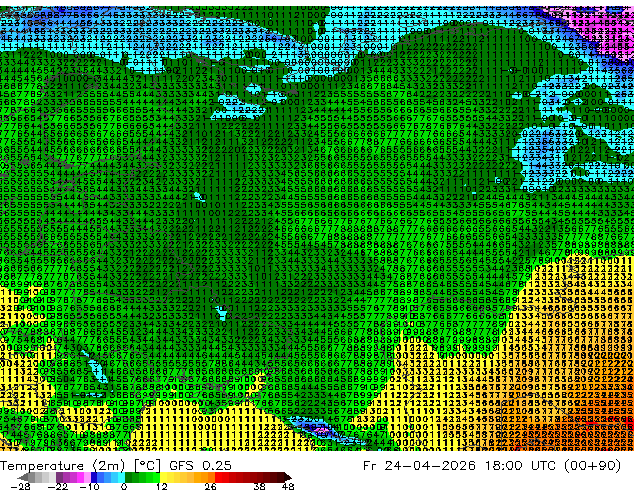This screenshot has height=490, width=634.
Task: Click the '-10' legend scale label
Action: (x=89, y=486)
